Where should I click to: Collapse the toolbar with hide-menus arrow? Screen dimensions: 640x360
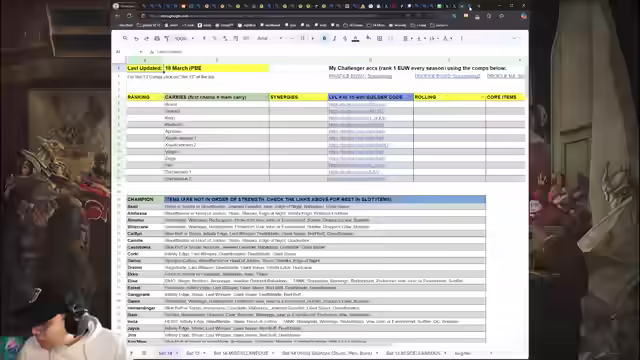(x=516, y=38)
